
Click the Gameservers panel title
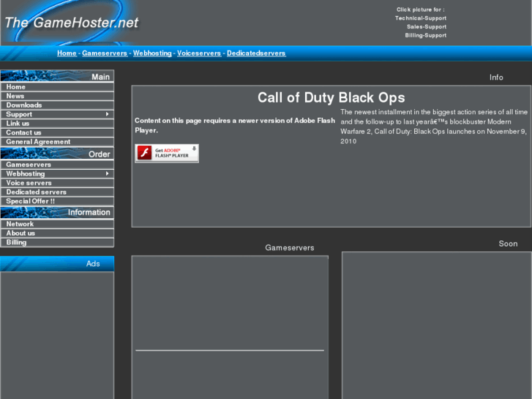coord(289,248)
